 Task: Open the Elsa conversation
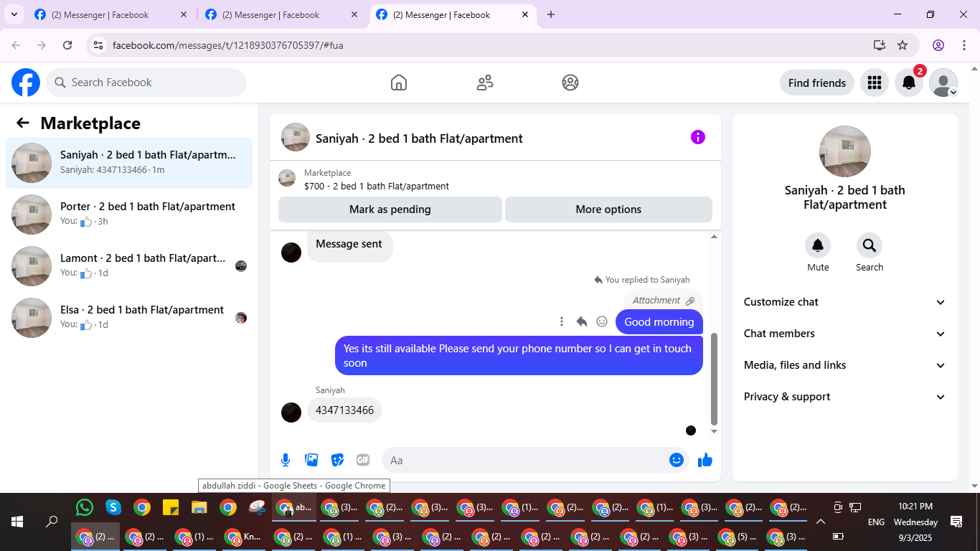coord(129,318)
